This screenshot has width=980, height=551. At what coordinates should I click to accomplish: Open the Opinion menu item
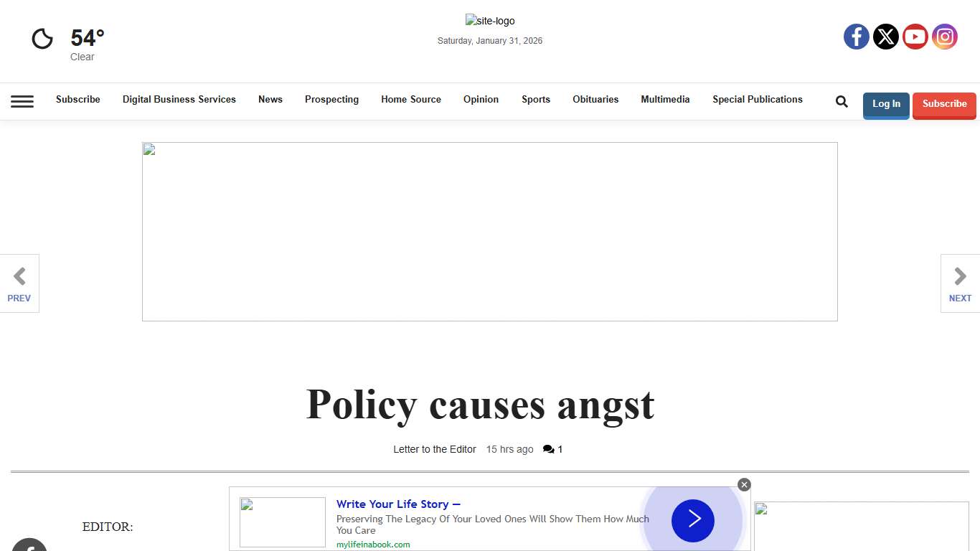click(481, 100)
